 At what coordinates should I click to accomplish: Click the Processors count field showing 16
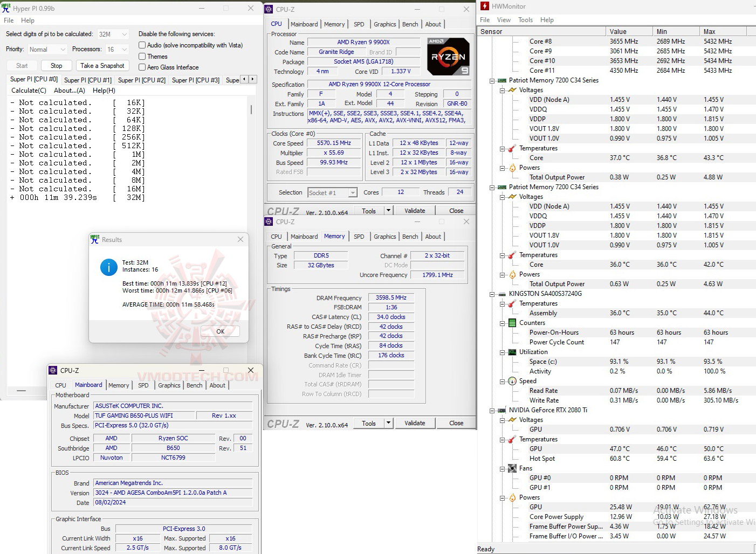pyautogui.click(x=116, y=49)
